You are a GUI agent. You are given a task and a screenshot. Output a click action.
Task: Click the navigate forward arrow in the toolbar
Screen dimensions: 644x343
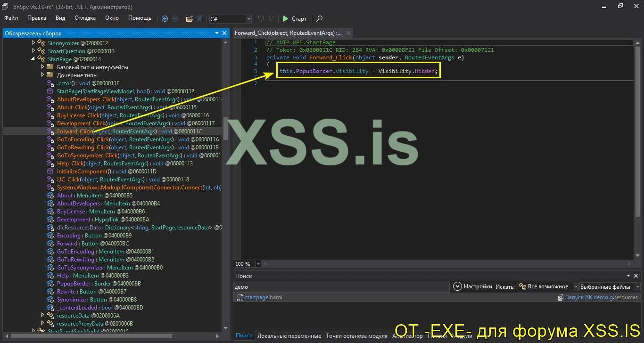(175, 19)
